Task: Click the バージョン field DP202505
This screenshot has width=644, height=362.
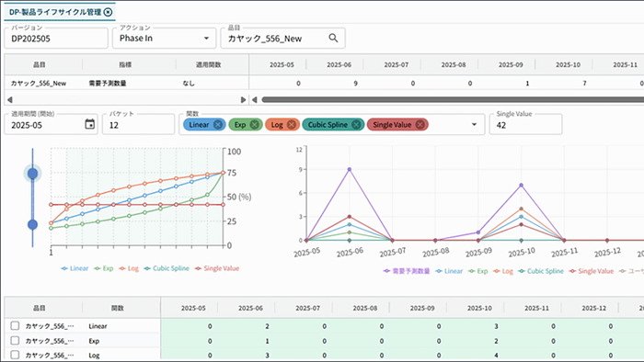Action: (56, 39)
